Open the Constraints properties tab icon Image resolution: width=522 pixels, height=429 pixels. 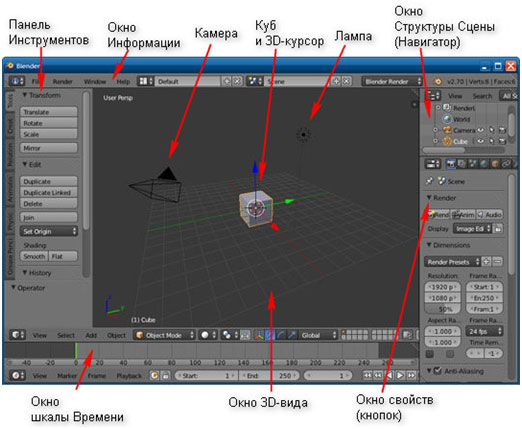506,164
